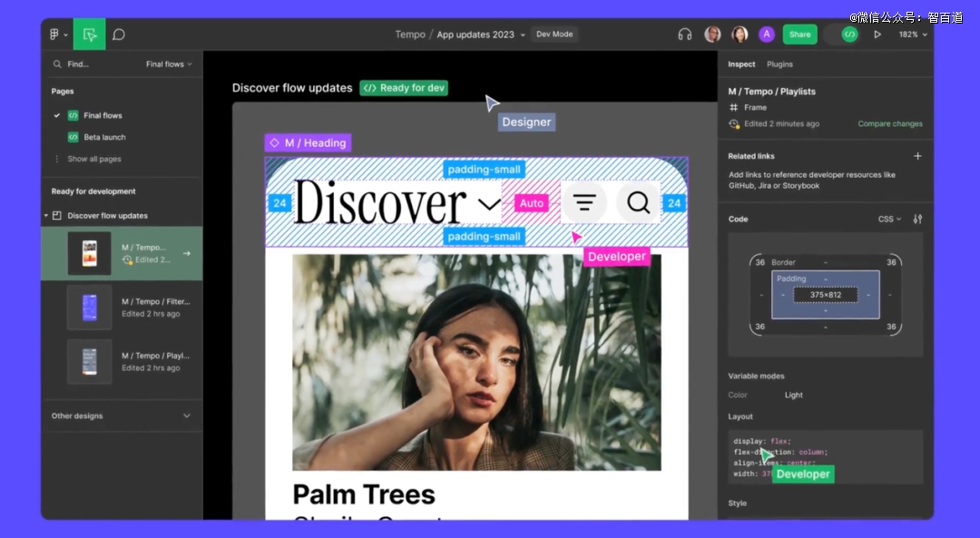Click the display: flex code line
Screen dimensions: 980x538
tap(762, 441)
